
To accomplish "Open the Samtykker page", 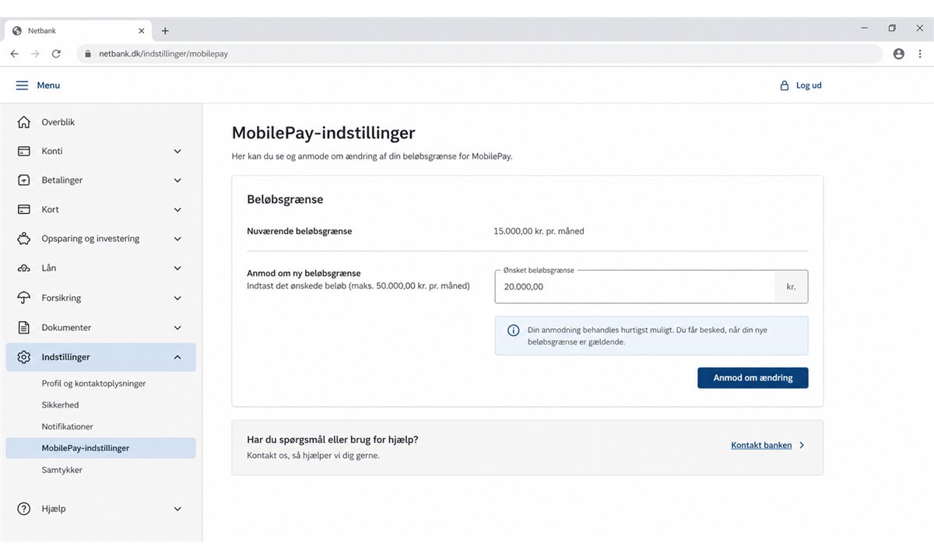I will point(61,470).
